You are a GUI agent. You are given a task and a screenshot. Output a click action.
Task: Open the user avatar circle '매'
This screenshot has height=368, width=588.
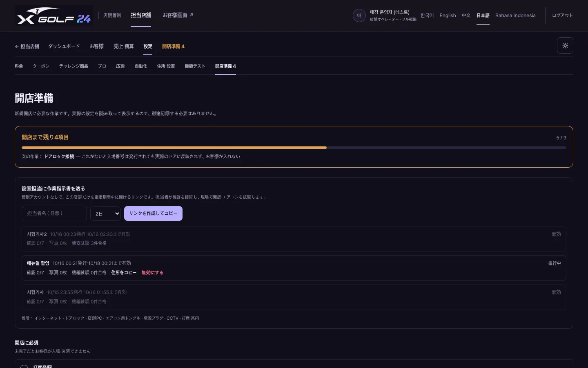(x=359, y=16)
